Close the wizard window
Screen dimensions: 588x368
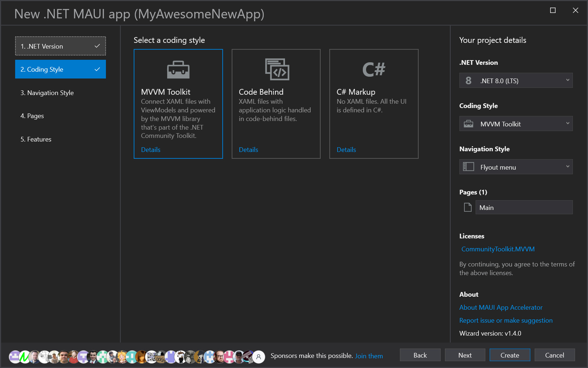click(x=575, y=10)
